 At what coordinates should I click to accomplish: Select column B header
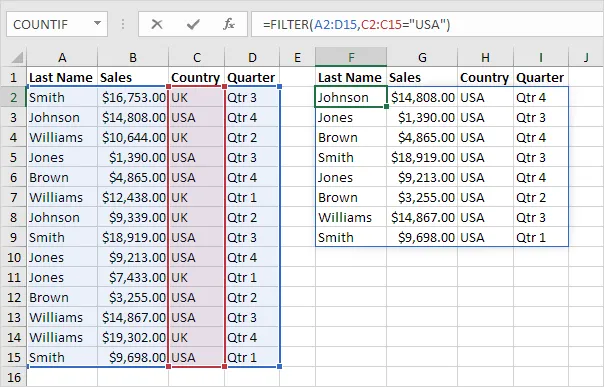click(x=133, y=57)
